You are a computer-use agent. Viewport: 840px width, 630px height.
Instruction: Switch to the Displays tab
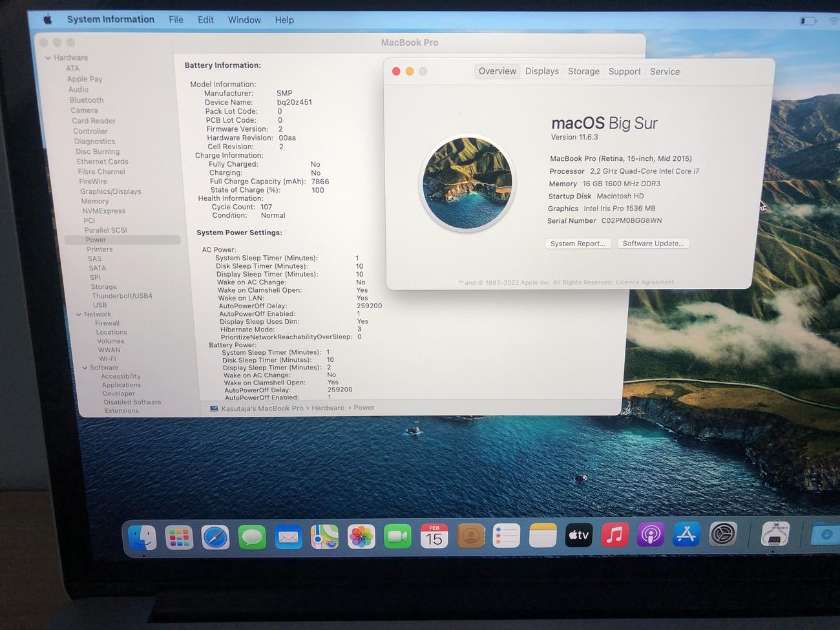[x=542, y=71]
